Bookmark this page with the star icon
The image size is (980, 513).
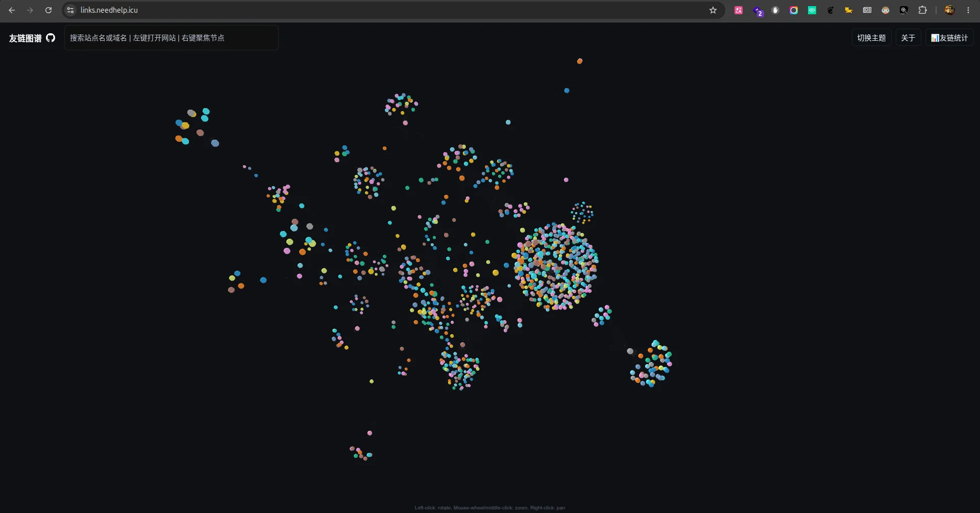click(713, 10)
